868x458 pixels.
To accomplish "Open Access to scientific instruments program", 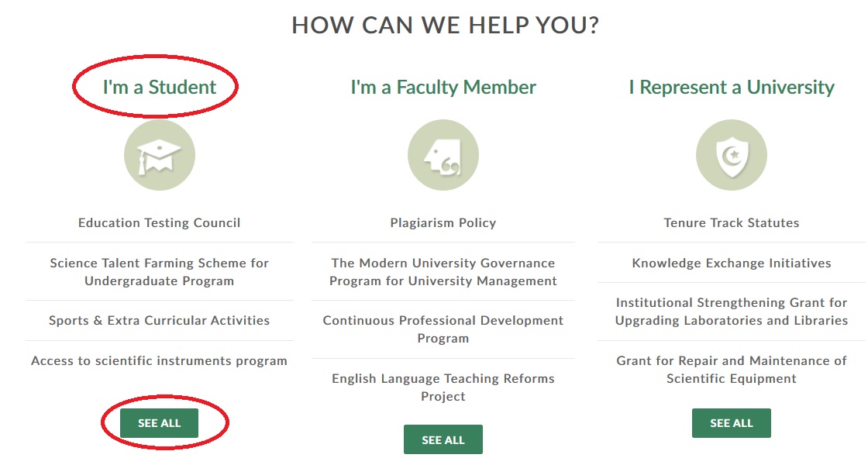I will click(x=159, y=360).
